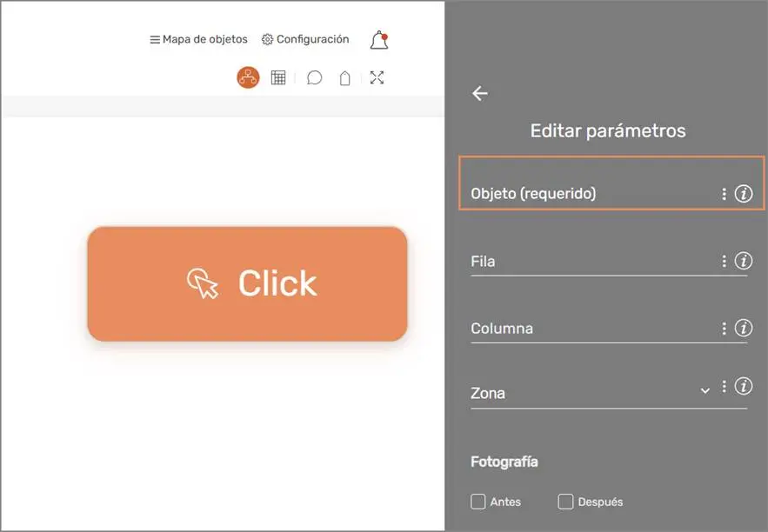The height and width of the screenshot is (532, 768).
Task: Expand the Zona dropdown
Action: [705, 391]
